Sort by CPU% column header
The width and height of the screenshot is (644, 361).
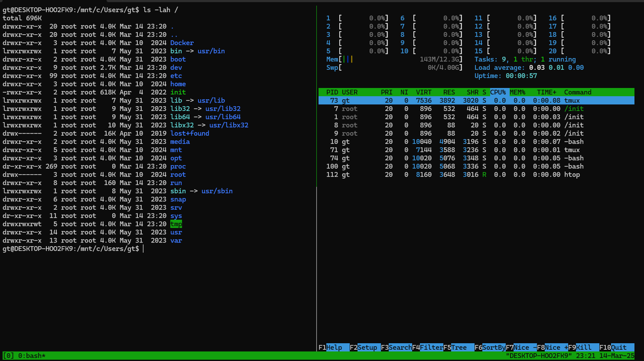(498, 92)
